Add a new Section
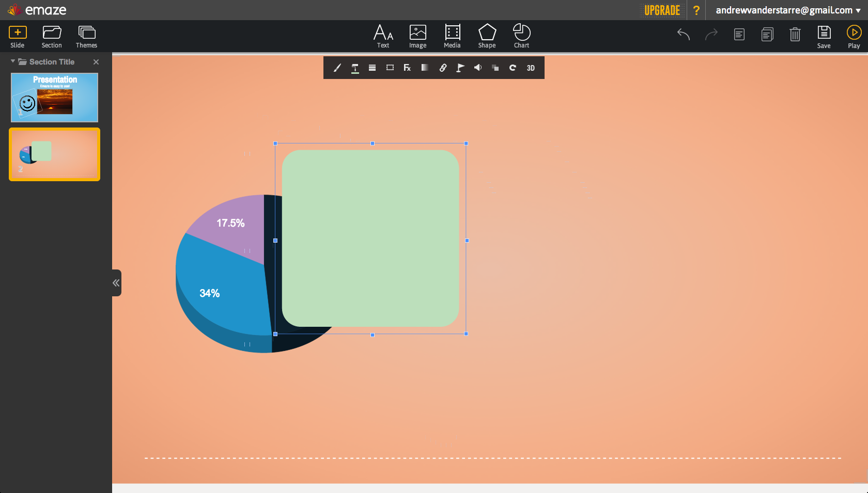868x493 pixels. (52, 37)
